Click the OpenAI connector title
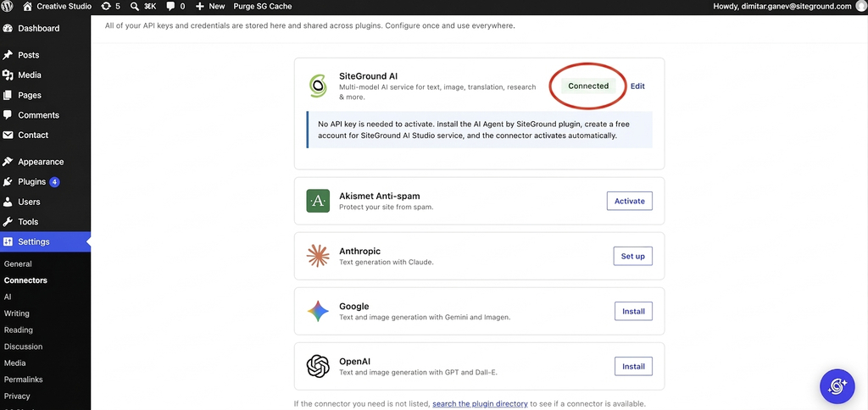Screen dimensions: 868x410 355,362
